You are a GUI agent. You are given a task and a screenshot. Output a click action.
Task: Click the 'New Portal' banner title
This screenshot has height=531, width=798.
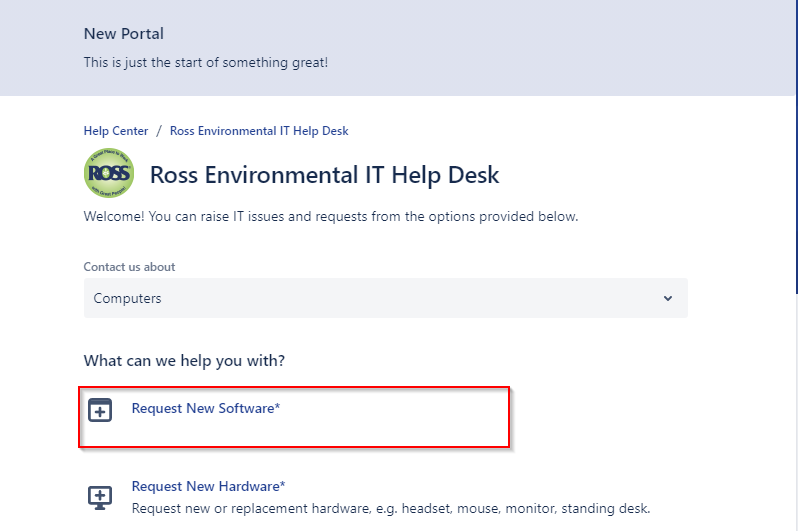click(x=124, y=34)
